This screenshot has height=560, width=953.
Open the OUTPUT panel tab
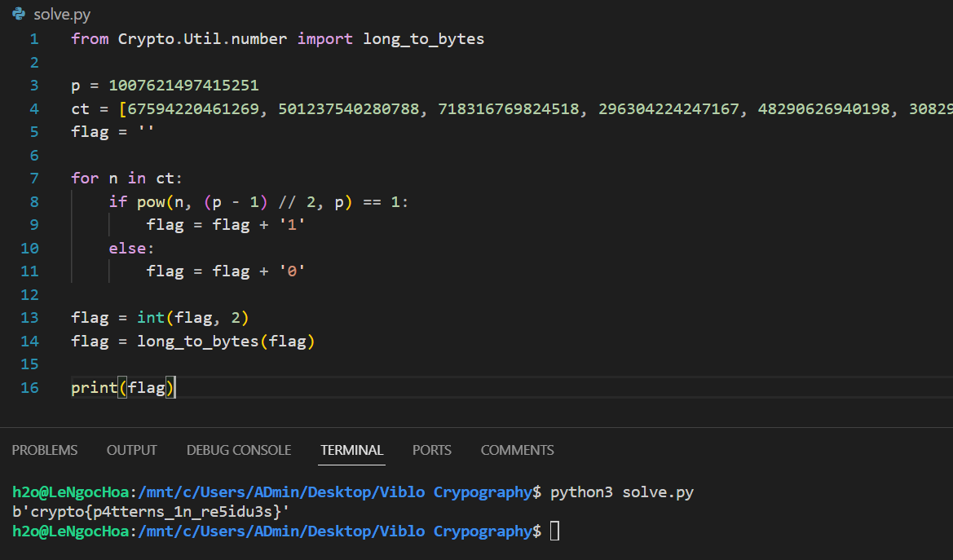pos(131,449)
